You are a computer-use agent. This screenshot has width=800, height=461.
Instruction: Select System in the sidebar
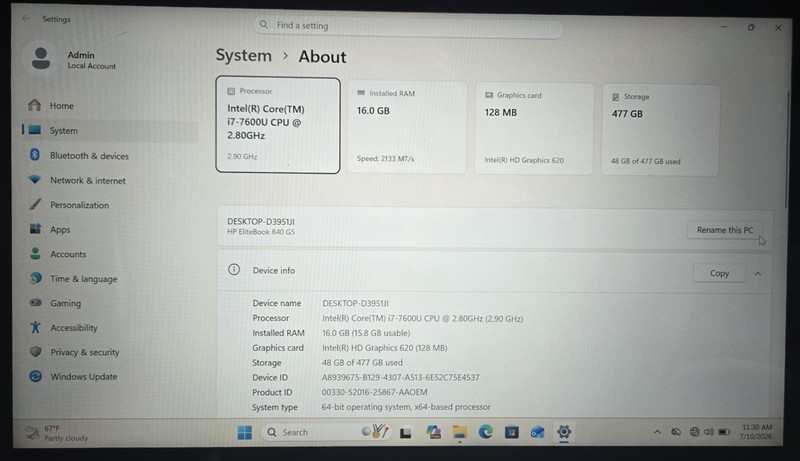(x=110, y=131)
